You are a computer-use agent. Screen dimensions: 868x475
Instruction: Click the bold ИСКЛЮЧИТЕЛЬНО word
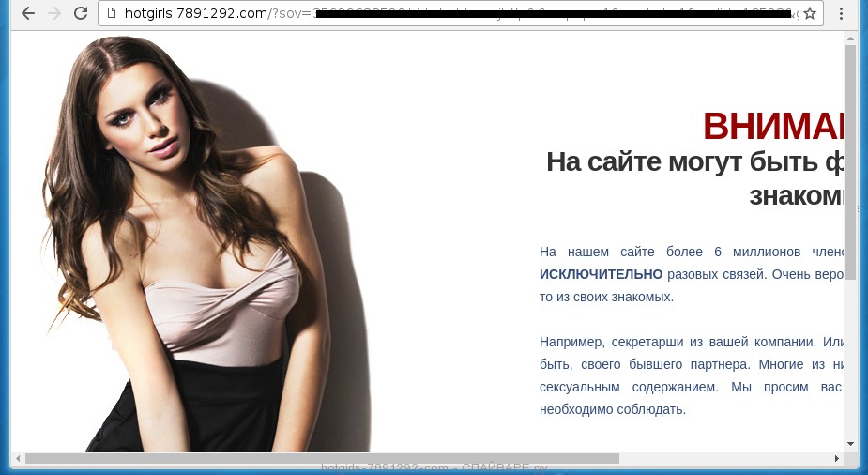(601, 274)
